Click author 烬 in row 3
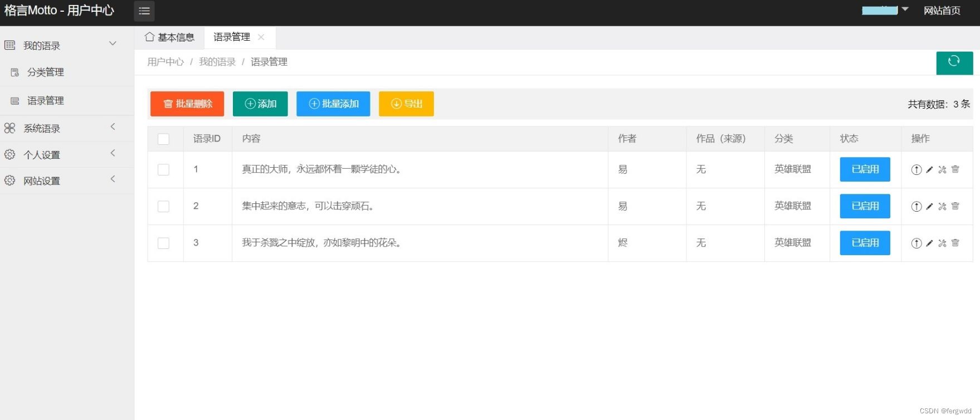This screenshot has width=980, height=420. point(623,243)
